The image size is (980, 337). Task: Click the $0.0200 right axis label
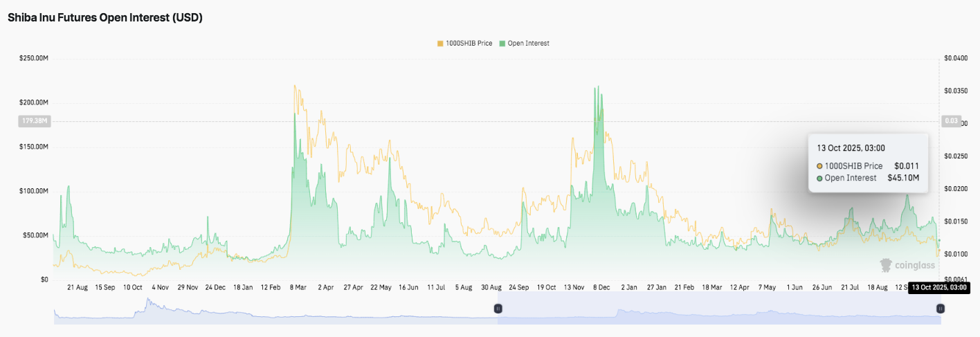956,189
